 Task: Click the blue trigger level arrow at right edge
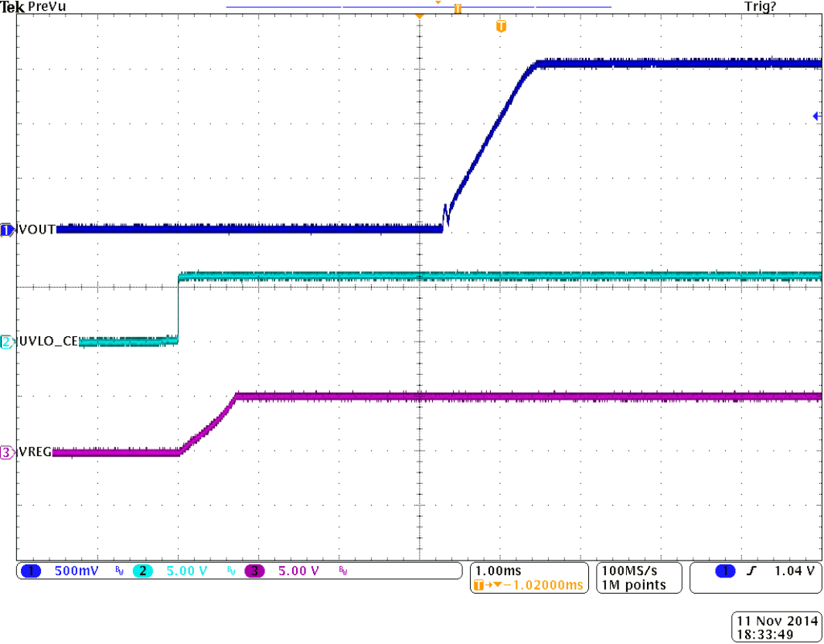[816, 116]
